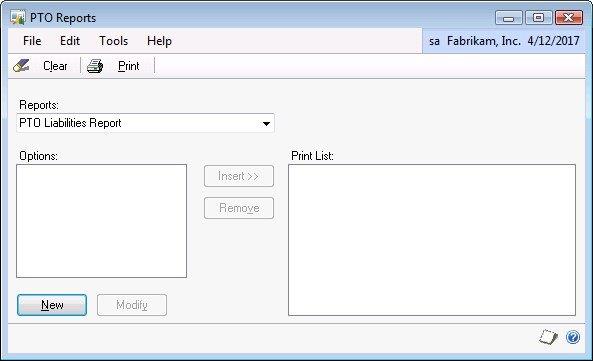This screenshot has height=361, width=593.
Task: Open the File menu
Action: click(32, 40)
